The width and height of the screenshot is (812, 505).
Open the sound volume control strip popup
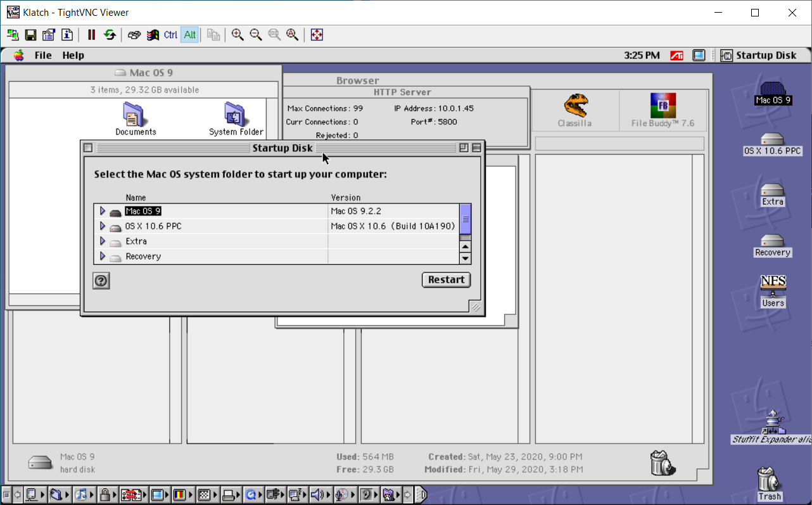[320, 494]
